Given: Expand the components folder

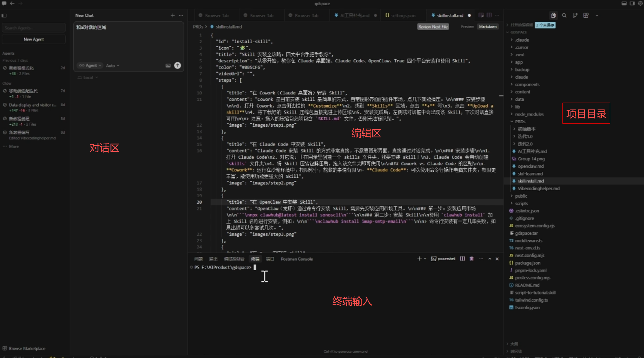Looking at the screenshot, I should coord(527,85).
